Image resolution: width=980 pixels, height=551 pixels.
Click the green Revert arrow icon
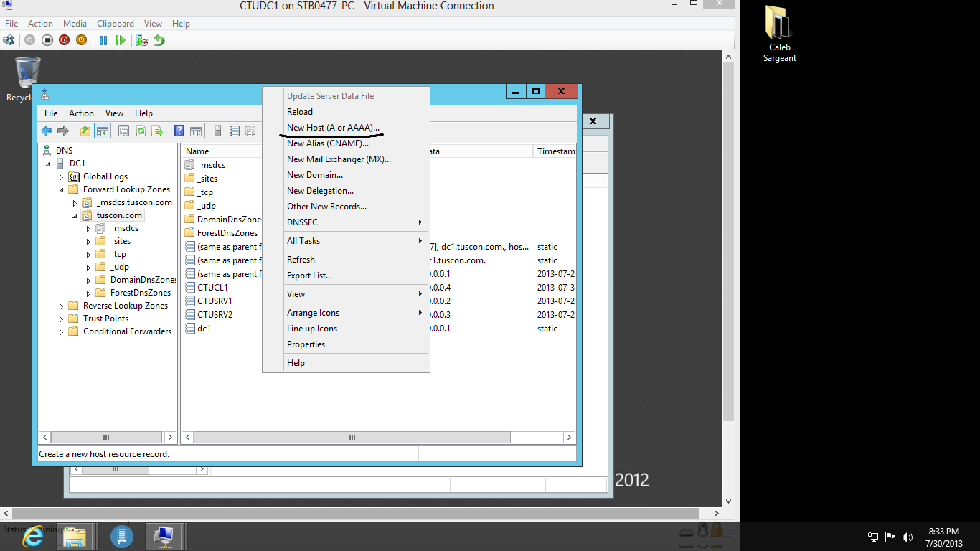pos(159,40)
